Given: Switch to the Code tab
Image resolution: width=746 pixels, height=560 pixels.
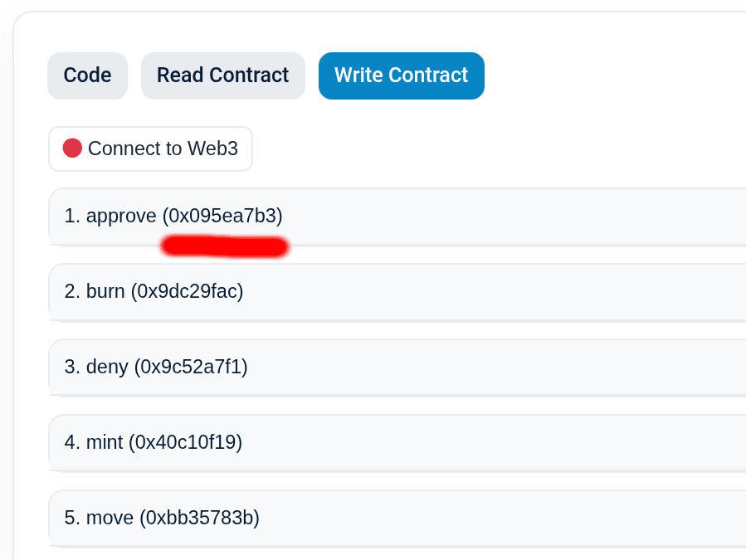Looking at the screenshot, I should click(x=87, y=75).
